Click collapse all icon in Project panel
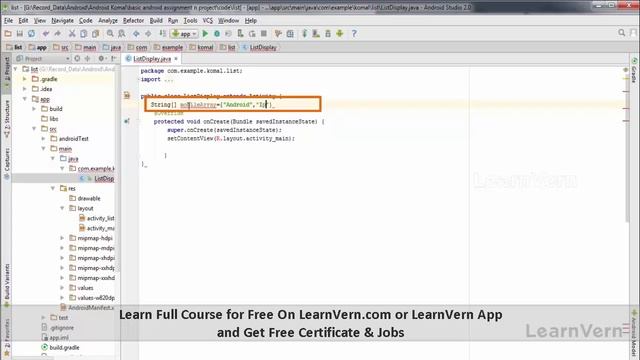Viewport: 640px width, 360px height. pos(87,59)
